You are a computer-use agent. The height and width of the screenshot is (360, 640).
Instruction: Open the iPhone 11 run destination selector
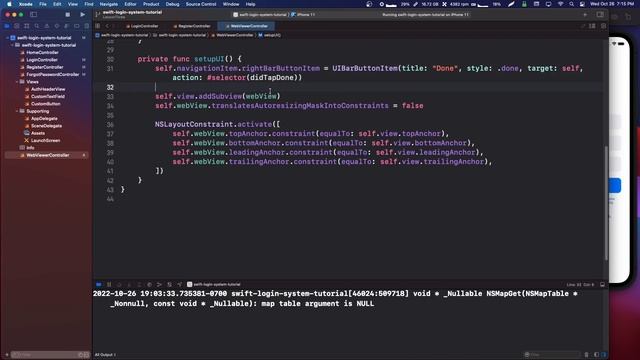(x=303, y=15)
